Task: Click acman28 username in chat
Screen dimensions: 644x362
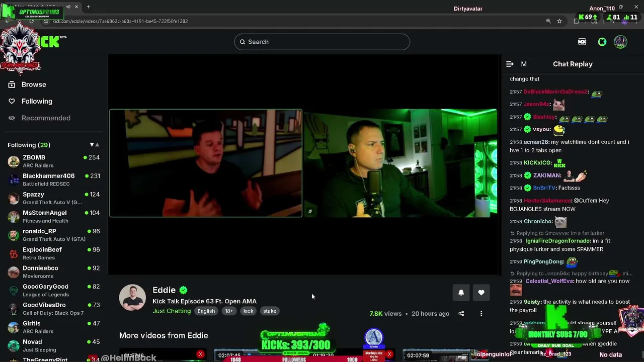Action: [x=535, y=142]
